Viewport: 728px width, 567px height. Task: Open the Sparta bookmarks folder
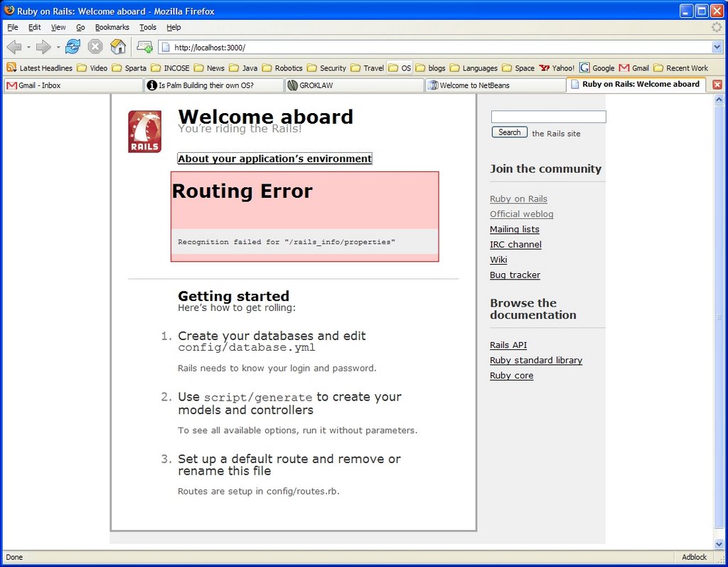point(129,68)
